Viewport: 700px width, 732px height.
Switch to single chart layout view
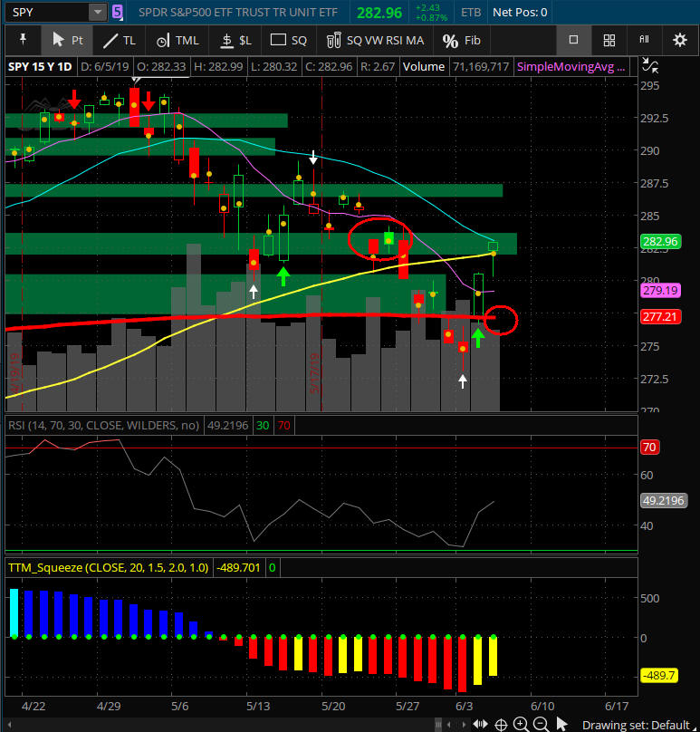[573, 40]
